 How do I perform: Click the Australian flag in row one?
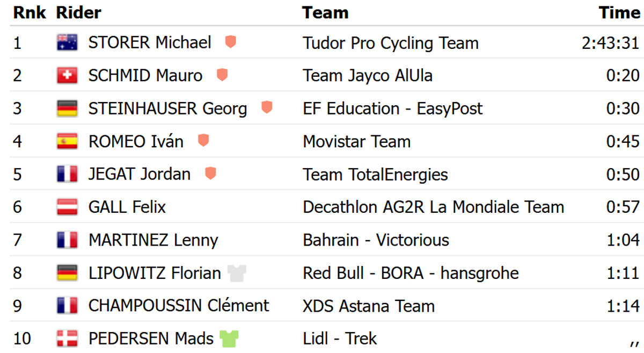[67, 42]
